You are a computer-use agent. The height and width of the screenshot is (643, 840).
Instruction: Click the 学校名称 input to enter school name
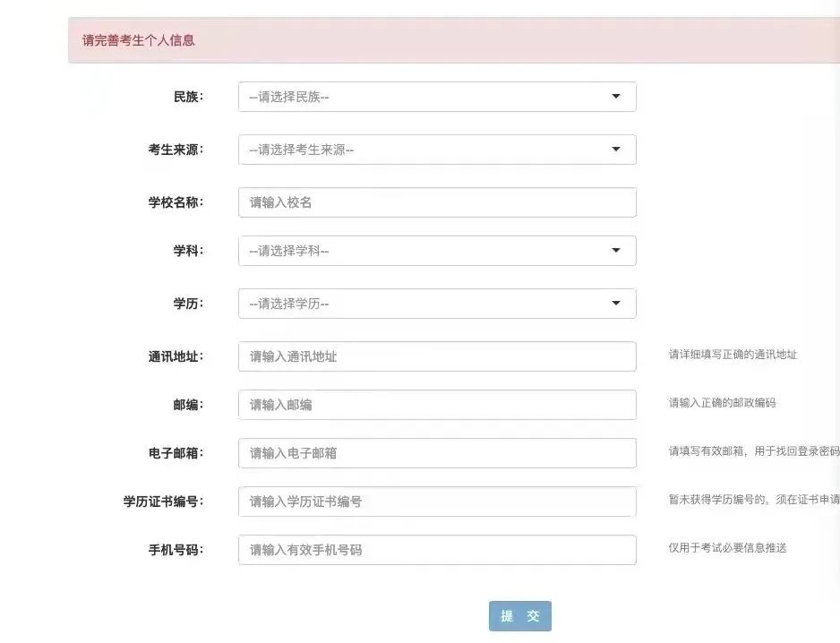pos(436,201)
